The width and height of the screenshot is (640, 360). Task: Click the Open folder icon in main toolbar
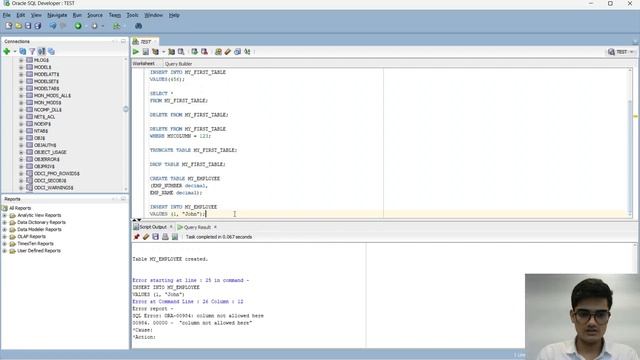(18, 26)
